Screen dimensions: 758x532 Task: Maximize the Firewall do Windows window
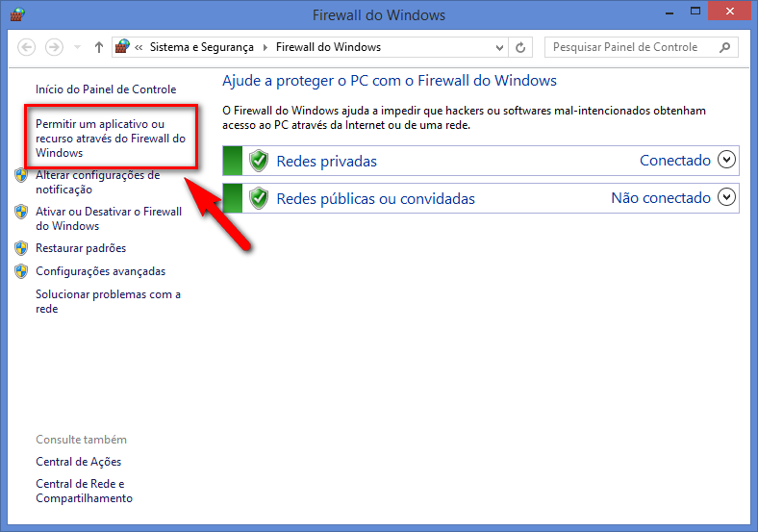(695, 12)
